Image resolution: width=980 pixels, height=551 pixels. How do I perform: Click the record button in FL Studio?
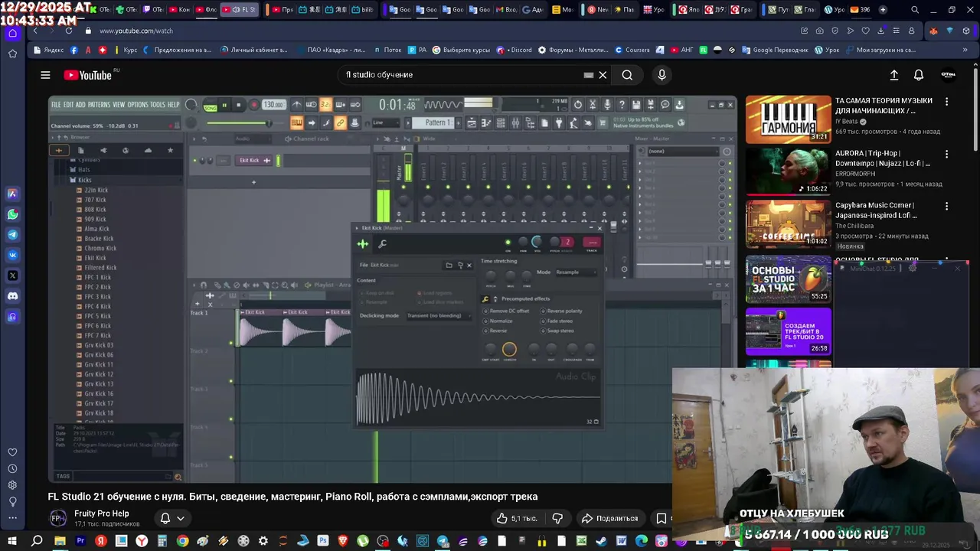(254, 105)
